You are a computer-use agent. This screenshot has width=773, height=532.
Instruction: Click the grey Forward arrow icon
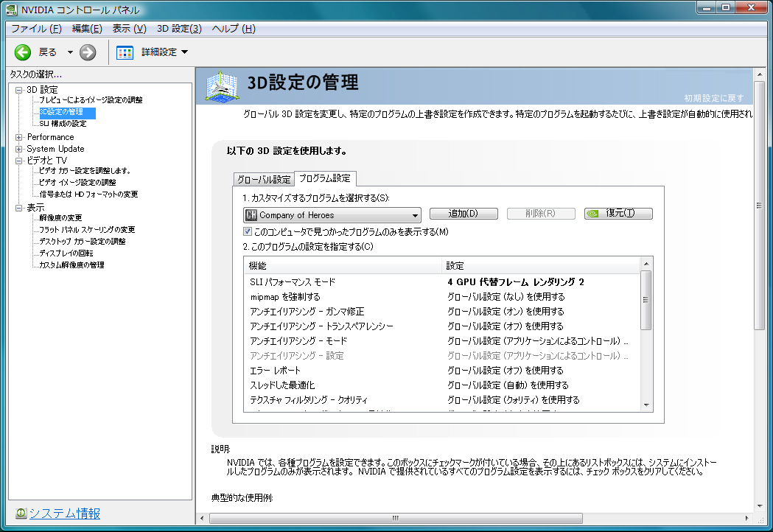click(x=88, y=52)
